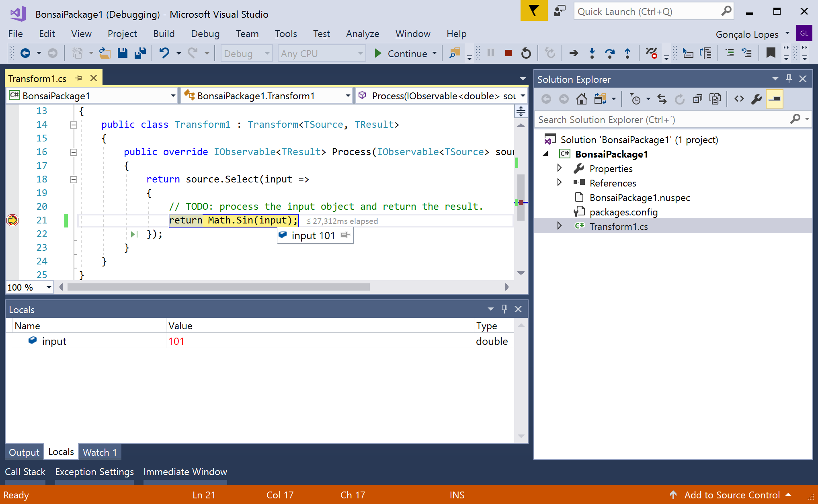This screenshot has height=504, width=818.
Task: Click the Pending Changes Filter clock icon
Action: coord(636,99)
